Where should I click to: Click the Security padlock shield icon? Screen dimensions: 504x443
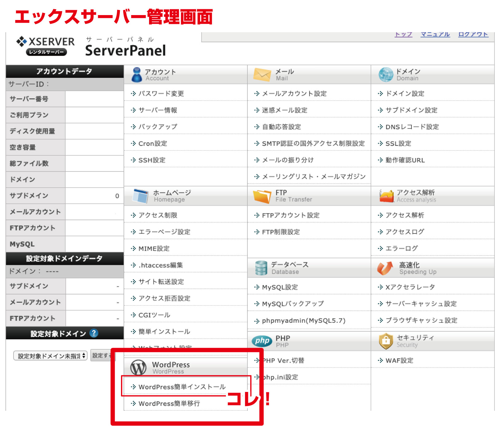pyautogui.click(x=386, y=341)
